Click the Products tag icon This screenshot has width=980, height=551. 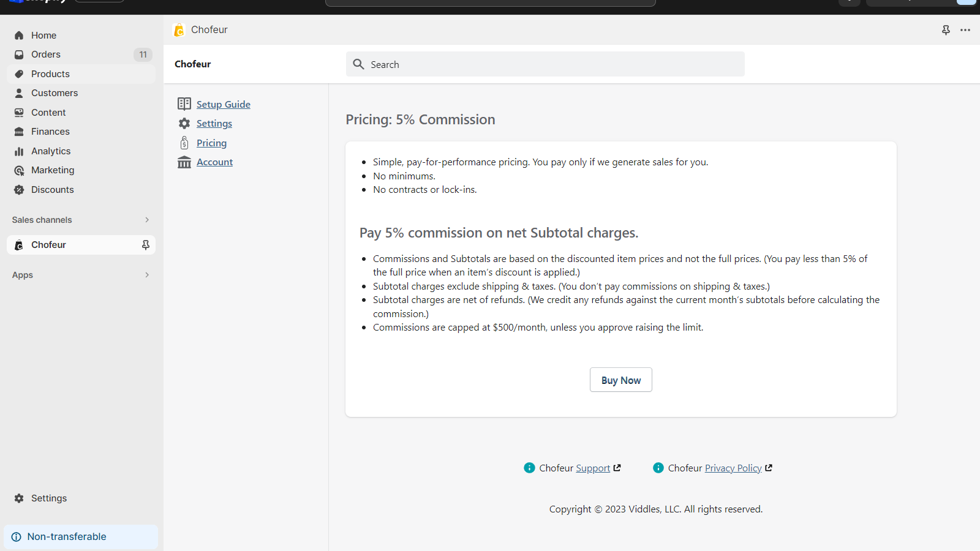coord(19,74)
